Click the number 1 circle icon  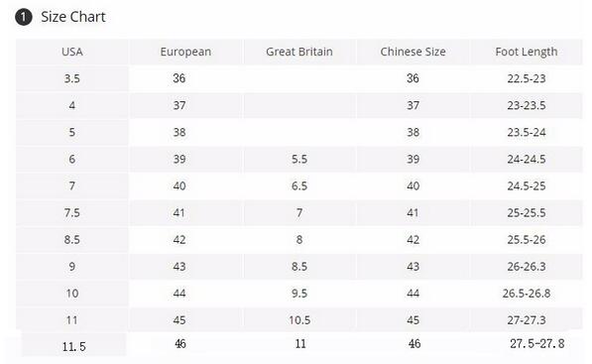pyautogui.click(x=24, y=18)
